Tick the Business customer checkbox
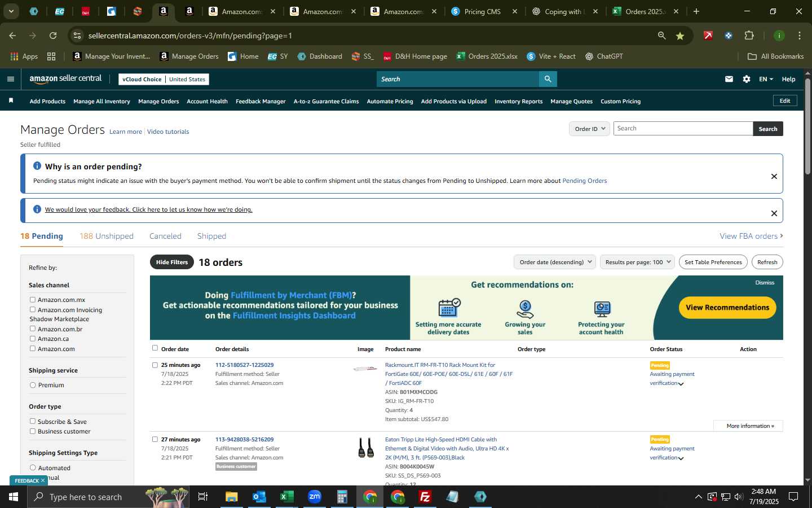 coord(33,431)
